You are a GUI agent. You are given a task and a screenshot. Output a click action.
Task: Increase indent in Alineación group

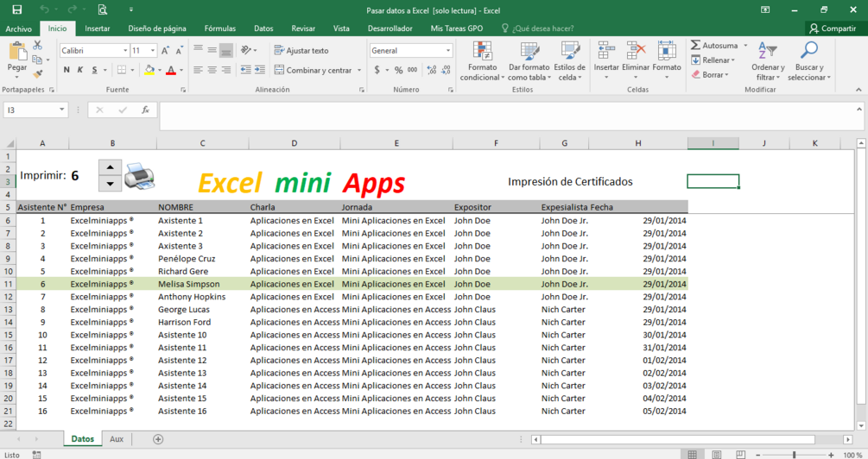click(260, 70)
